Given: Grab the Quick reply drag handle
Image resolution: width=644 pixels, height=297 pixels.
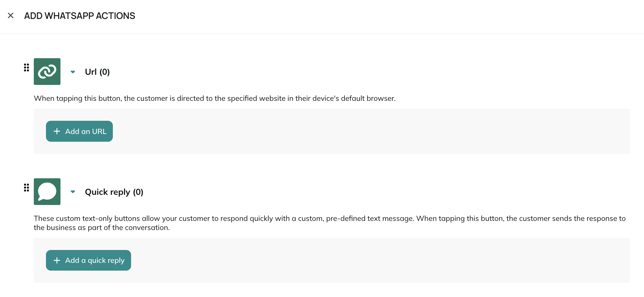Looking at the screenshot, I should click(26, 188).
